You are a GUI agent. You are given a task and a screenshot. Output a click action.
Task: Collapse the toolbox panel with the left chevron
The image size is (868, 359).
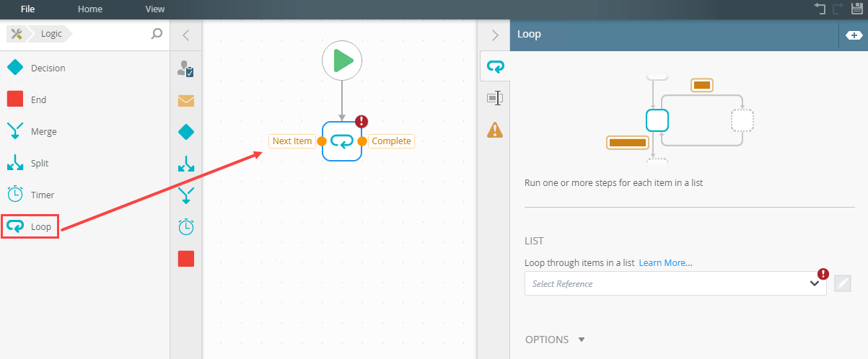pos(185,35)
